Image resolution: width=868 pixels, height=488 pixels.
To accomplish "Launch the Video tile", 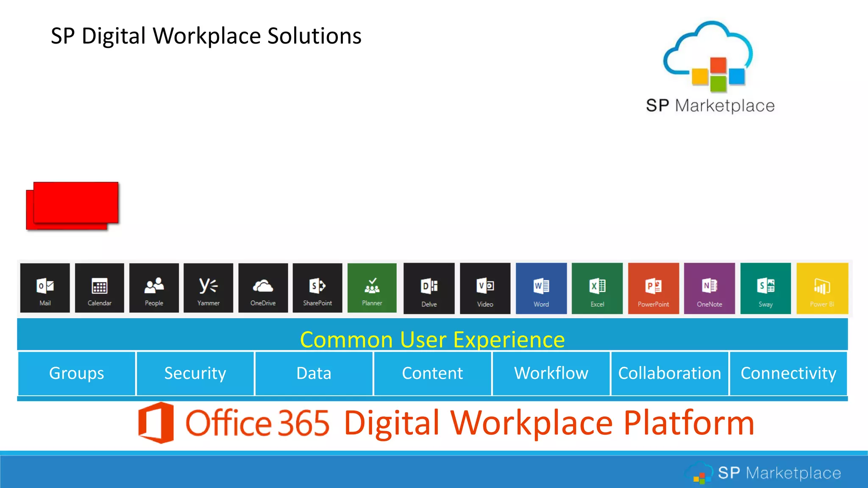I will click(x=485, y=288).
